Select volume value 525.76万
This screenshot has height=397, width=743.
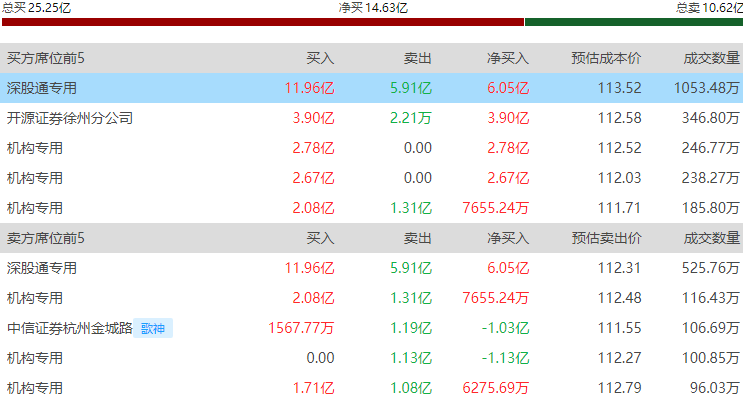(x=711, y=268)
